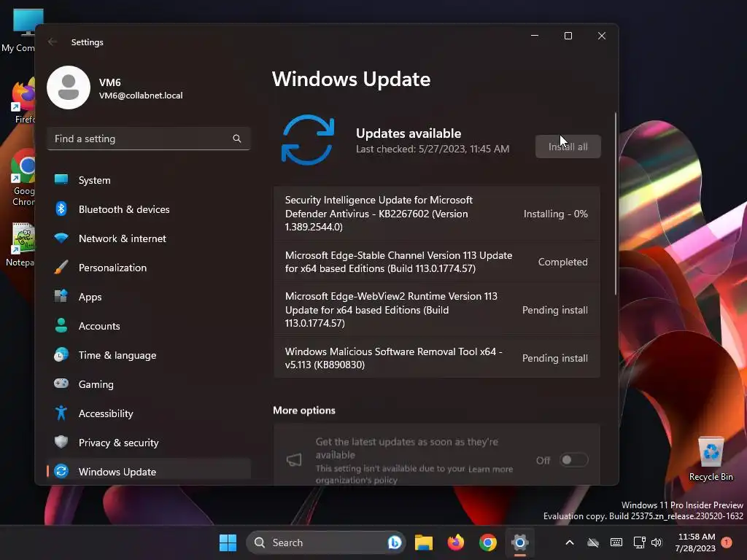Click the Install all button
Viewport: 747px width, 560px height.
pos(568,147)
